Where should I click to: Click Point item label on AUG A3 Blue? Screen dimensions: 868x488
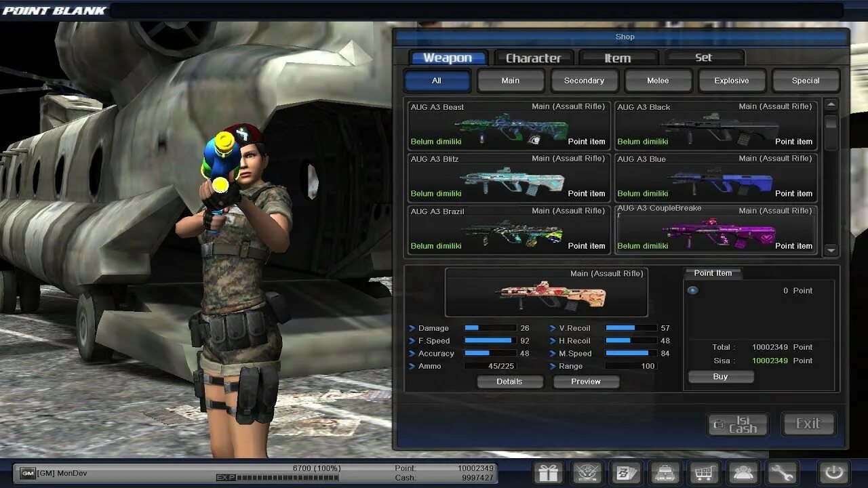pos(793,194)
